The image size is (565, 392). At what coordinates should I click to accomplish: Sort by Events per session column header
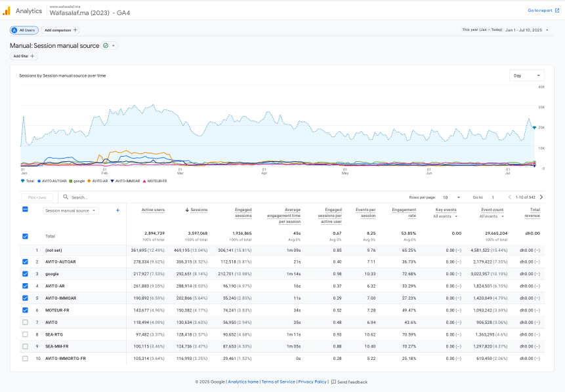[x=366, y=213]
